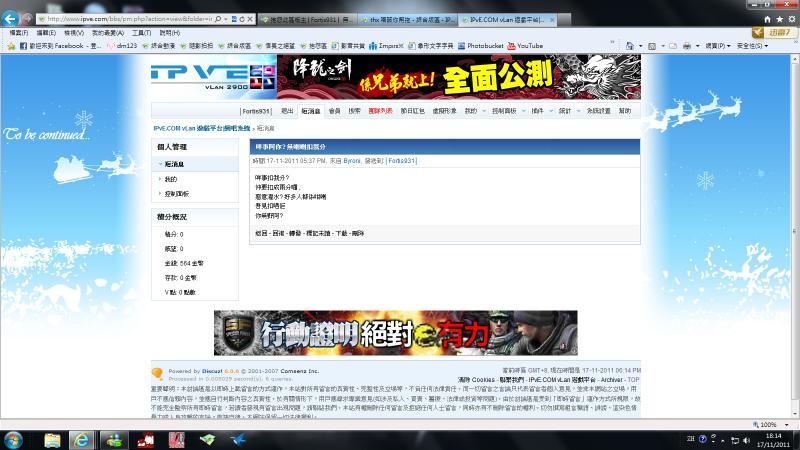Click the address bar URL field

[x=129, y=19]
